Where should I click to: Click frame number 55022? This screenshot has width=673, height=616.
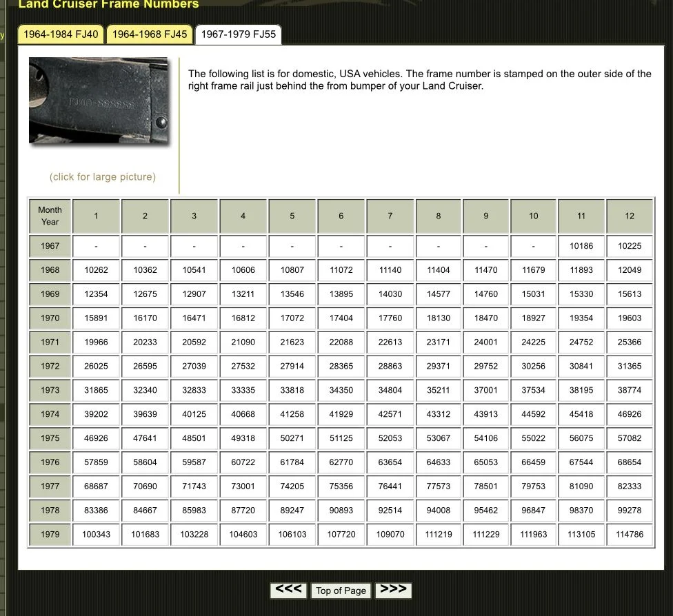tap(534, 438)
